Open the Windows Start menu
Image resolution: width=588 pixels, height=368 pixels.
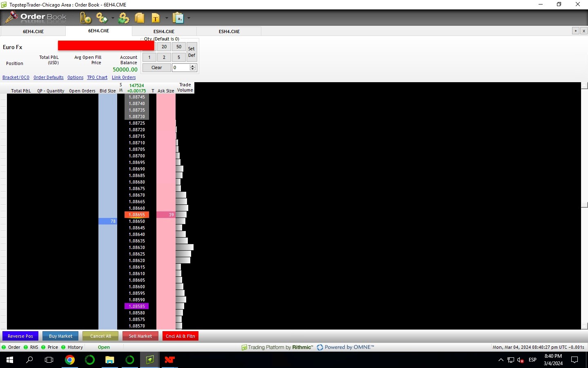coord(10,360)
